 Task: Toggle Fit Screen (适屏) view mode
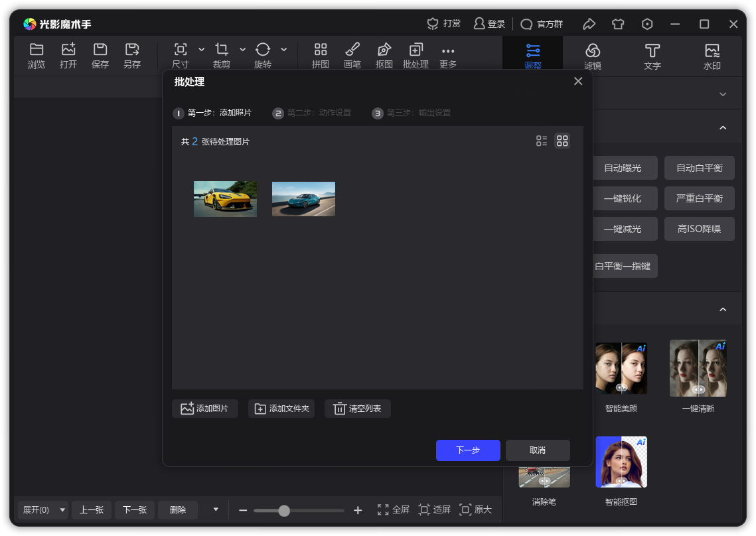[x=435, y=509]
